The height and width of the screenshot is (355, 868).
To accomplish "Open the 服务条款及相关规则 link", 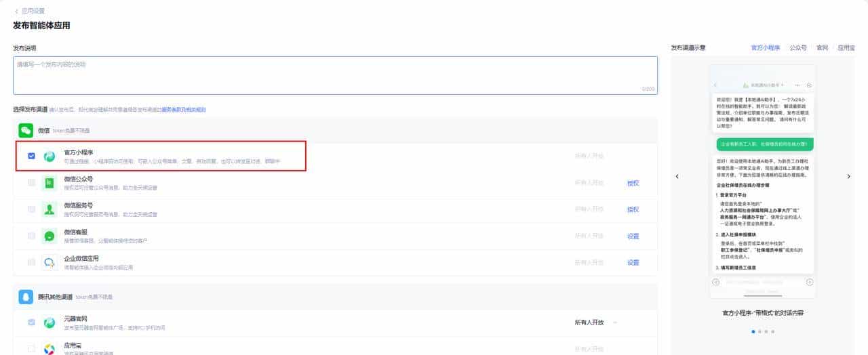I will click(183, 109).
